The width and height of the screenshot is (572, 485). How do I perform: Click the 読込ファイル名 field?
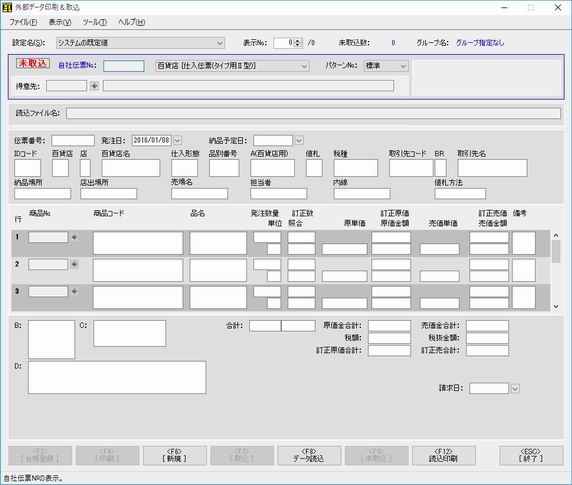313,113
